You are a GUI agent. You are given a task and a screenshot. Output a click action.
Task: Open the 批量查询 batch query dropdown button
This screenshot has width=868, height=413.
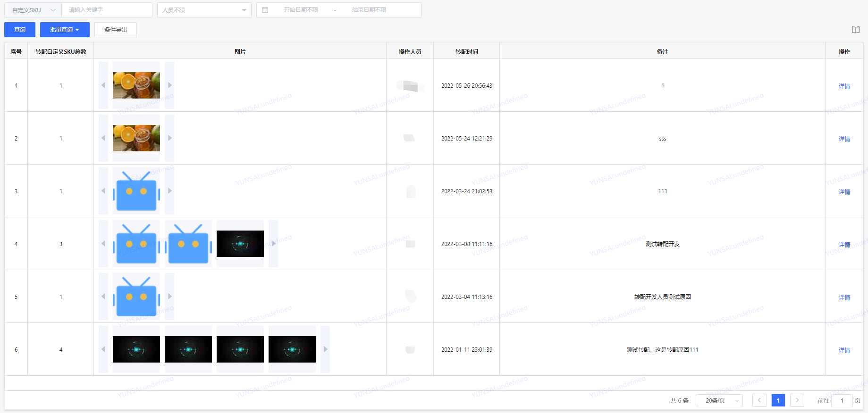click(65, 30)
